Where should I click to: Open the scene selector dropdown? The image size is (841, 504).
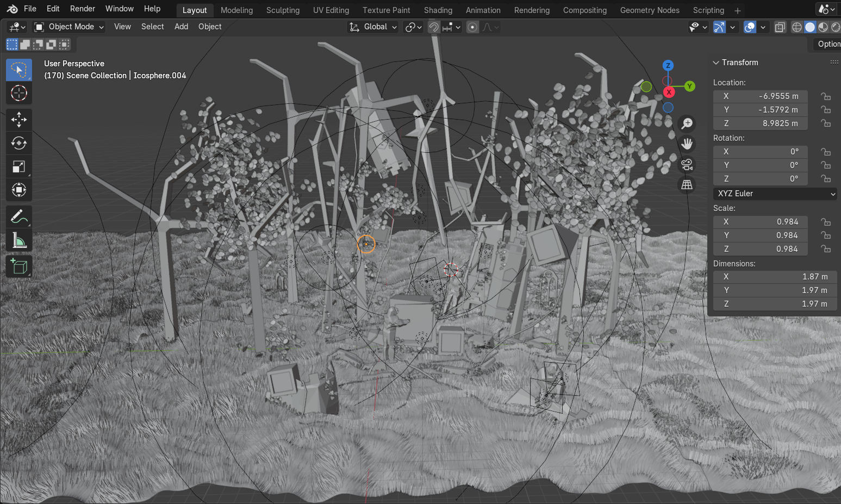pyautogui.click(x=827, y=9)
